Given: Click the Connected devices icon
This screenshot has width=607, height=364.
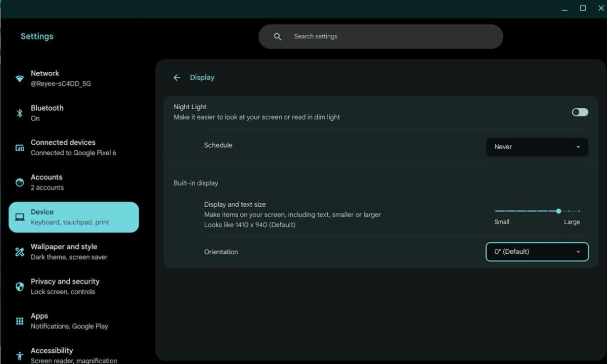Looking at the screenshot, I should (20, 148).
